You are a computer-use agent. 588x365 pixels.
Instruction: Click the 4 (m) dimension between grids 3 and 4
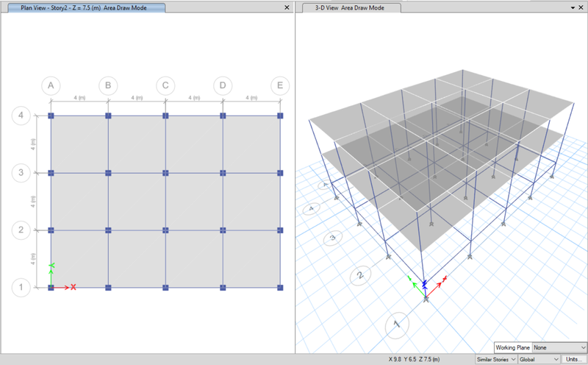[33, 144]
